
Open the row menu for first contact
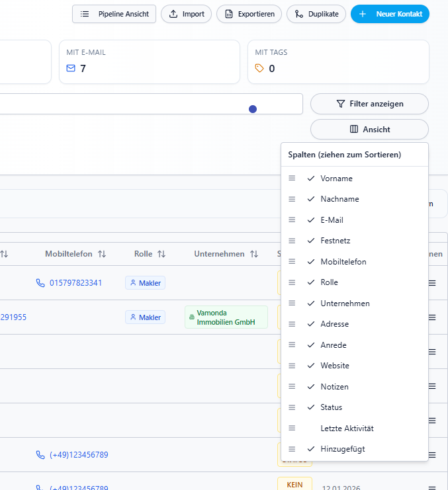point(432,283)
